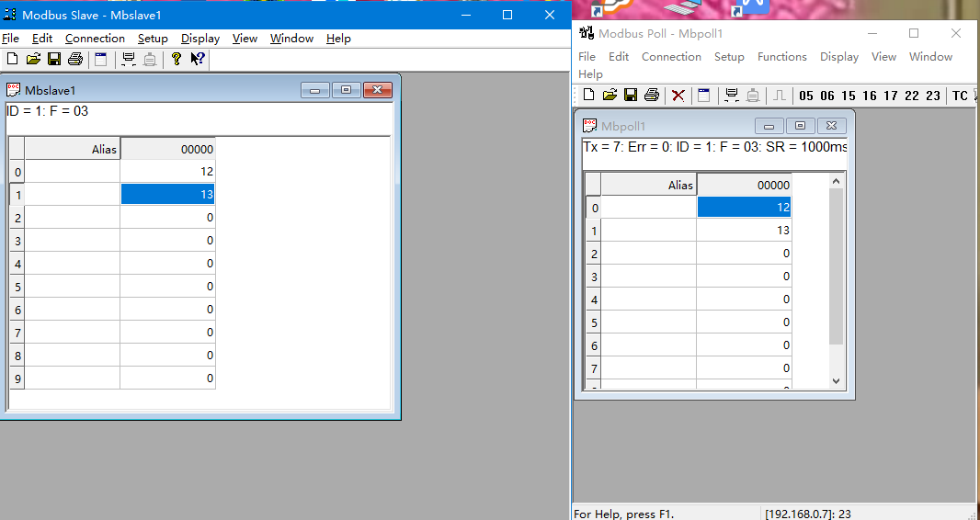Click the scroll up arrow in Mbpoll1 window
Viewport: 980px width, 520px height.
click(x=836, y=183)
